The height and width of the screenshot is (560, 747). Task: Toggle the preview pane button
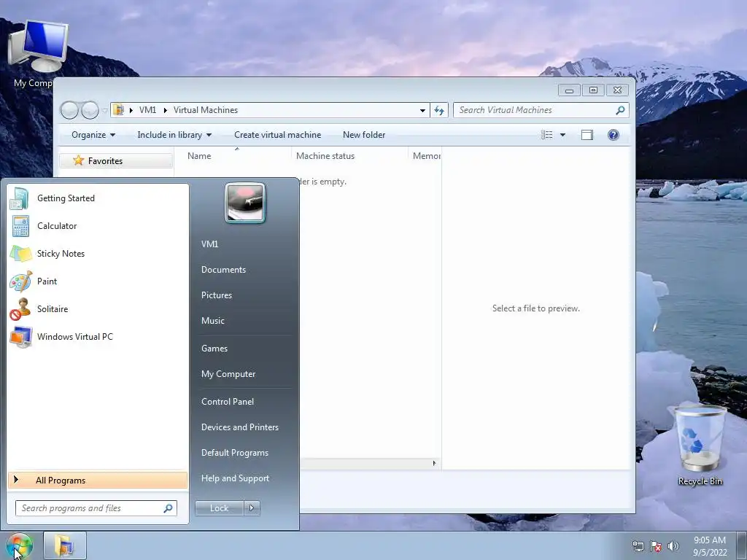click(x=587, y=135)
